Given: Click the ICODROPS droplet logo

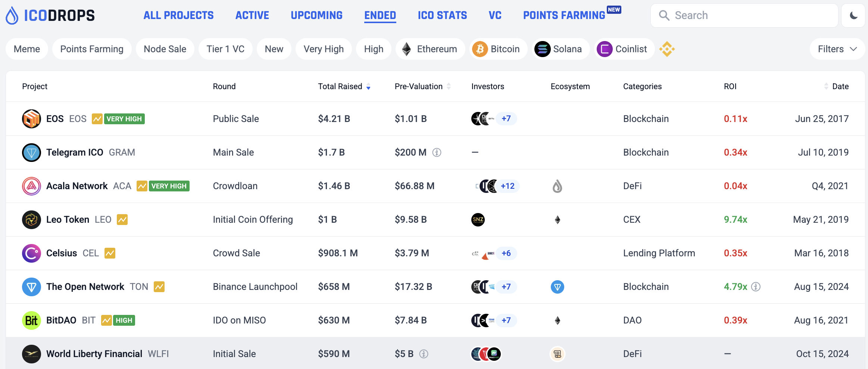Looking at the screenshot, I should point(12,15).
